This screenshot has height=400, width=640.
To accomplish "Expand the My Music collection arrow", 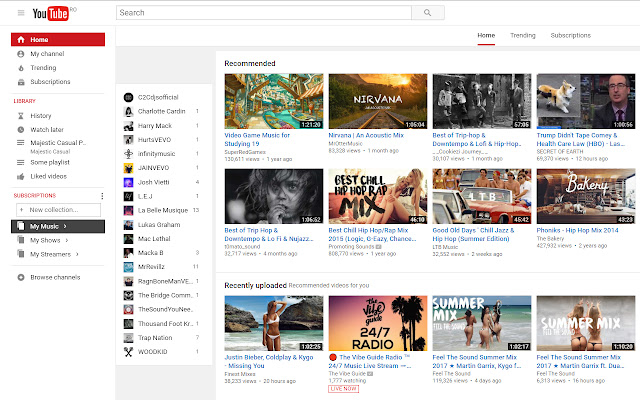I will (65, 227).
